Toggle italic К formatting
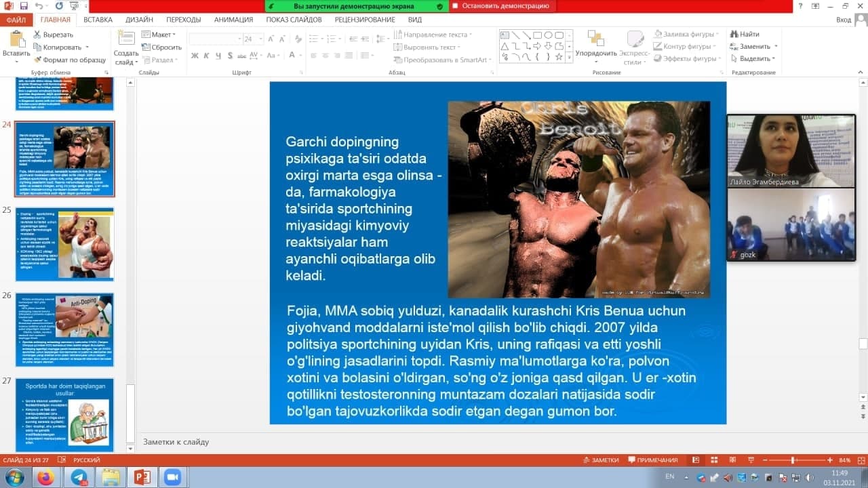Image resolution: width=868 pixels, height=488 pixels. (206, 56)
